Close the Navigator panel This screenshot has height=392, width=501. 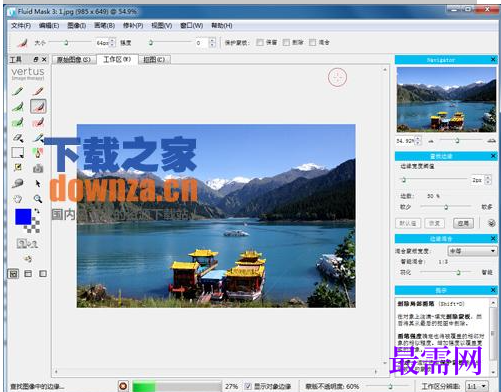tap(493, 60)
